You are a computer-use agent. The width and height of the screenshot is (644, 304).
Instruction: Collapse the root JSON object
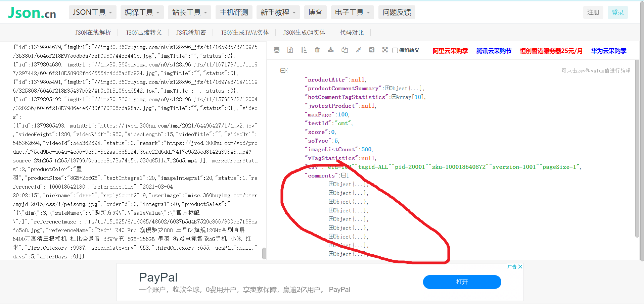pyautogui.click(x=283, y=70)
